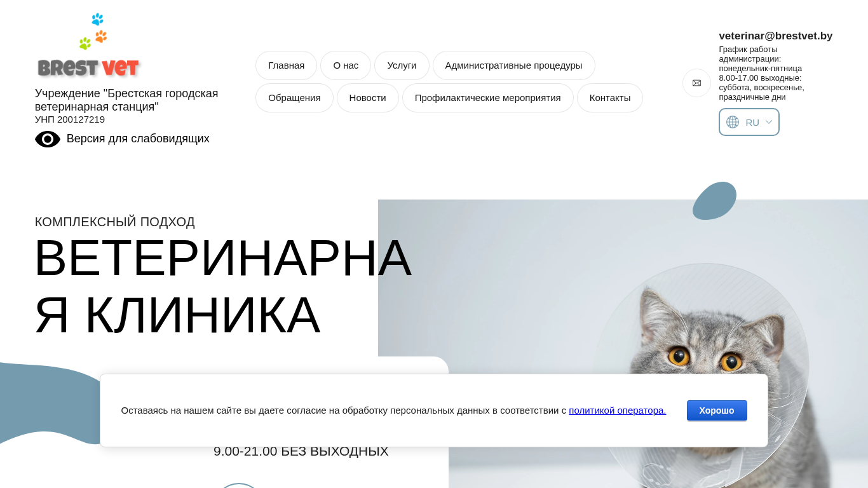
Task: Open the политикой оператора link
Action: [618, 410]
